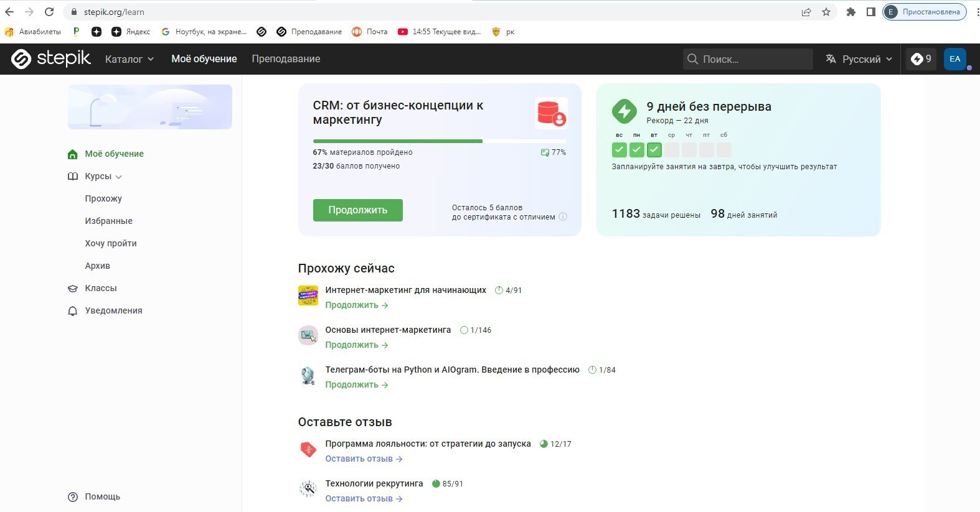The width and height of the screenshot is (980, 512).
Task: Expand the Каталог dropdown menu
Action: 129,59
